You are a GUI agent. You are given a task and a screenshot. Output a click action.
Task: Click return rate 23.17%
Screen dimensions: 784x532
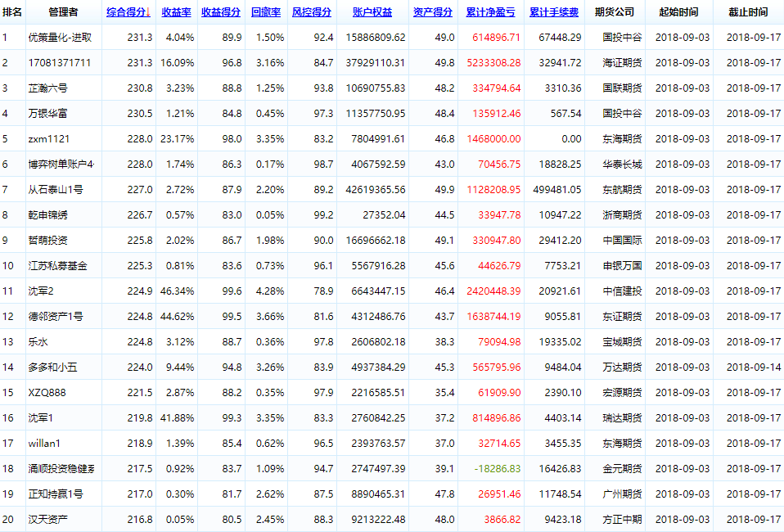click(177, 139)
